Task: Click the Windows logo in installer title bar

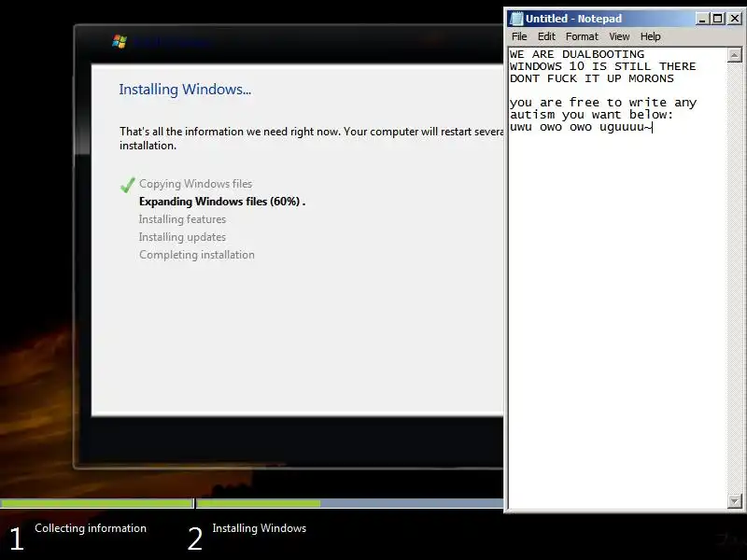Action: tap(120, 41)
